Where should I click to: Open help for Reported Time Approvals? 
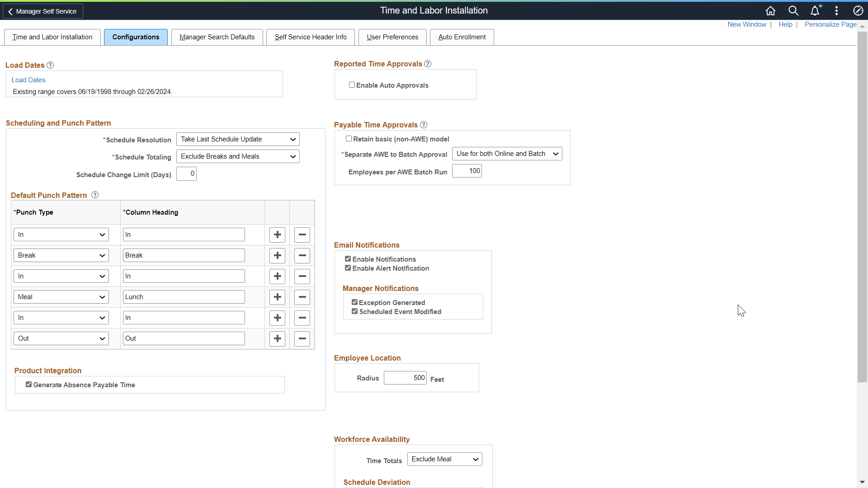(x=428, y=64)
